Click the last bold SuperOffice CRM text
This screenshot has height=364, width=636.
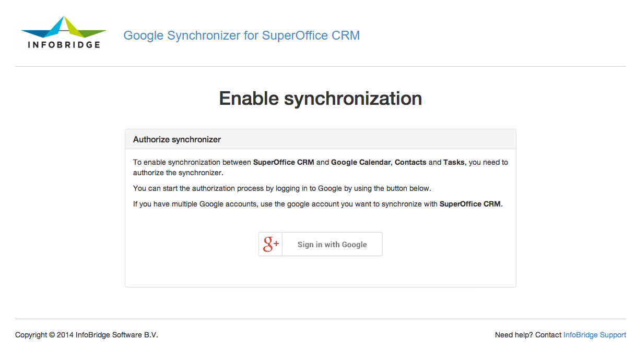coord(470,204)
